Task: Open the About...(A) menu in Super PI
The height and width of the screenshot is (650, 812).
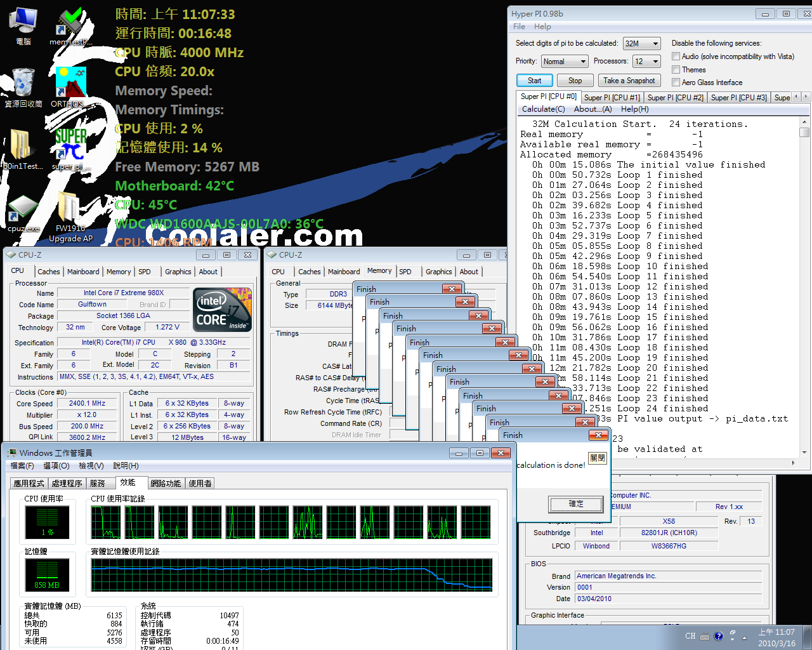Action: pyautogui.click(x=593, y=109)
